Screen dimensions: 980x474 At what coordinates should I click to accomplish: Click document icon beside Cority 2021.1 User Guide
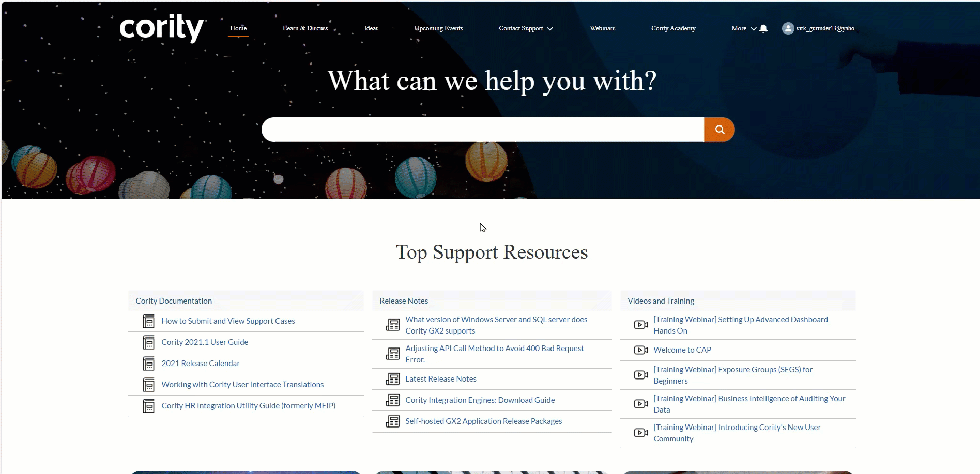[149, 342]
